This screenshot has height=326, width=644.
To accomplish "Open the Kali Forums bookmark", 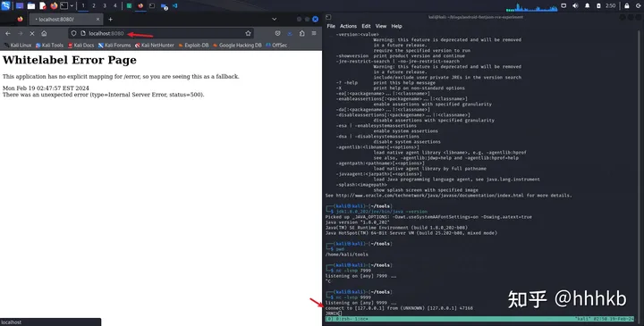I will pyautogui.click(x=114, y=46).
